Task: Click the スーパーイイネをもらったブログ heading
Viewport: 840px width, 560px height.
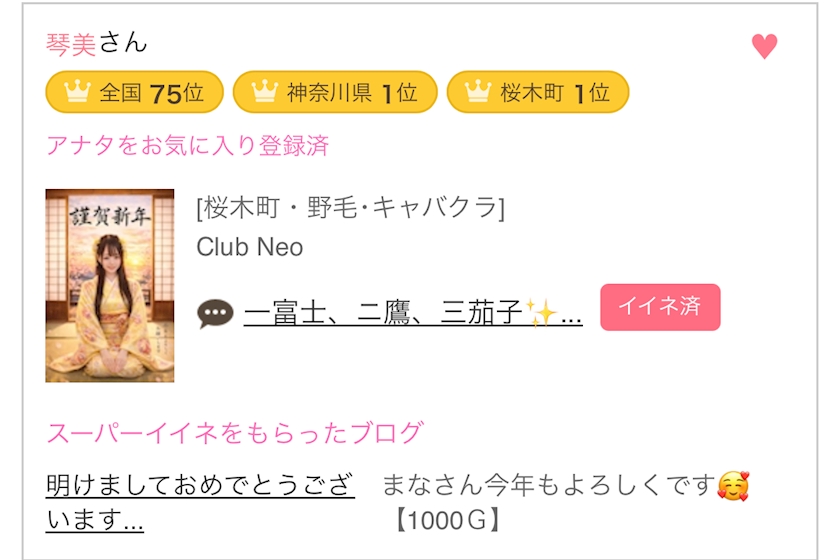Action: click(234, 433)
